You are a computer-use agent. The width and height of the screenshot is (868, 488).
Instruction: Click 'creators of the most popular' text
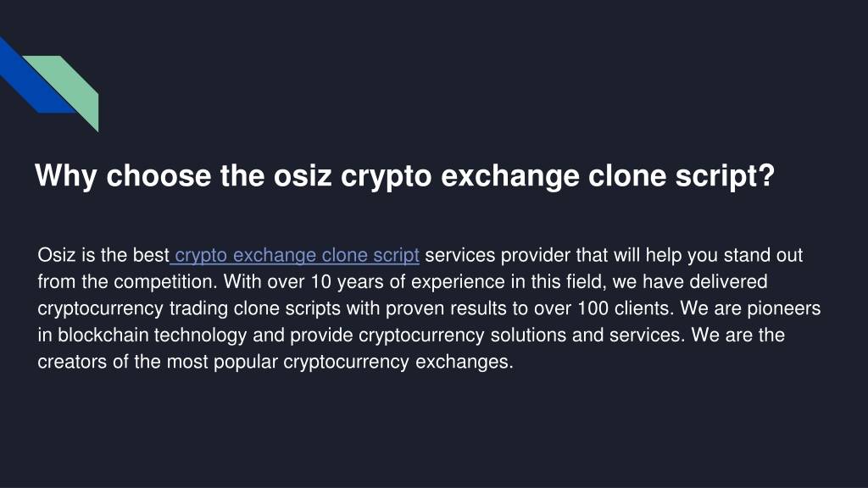[158, 362]
